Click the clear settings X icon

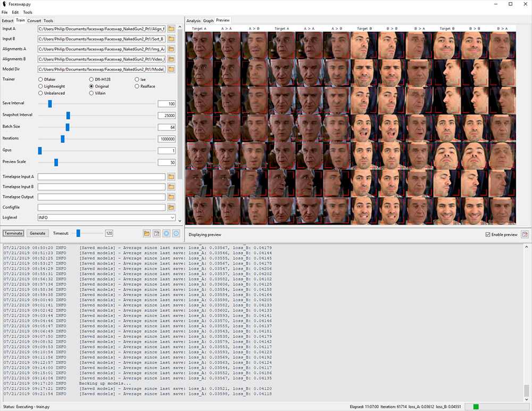pyautogui.click(x=166, y=233)
